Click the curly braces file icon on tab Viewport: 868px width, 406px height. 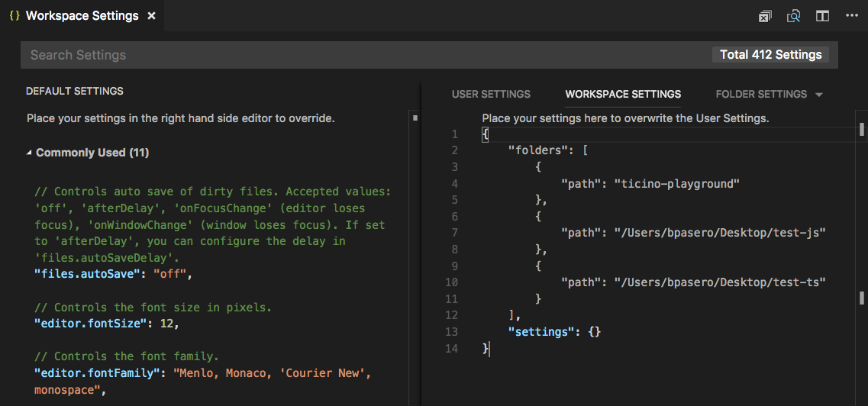[15, 16]
